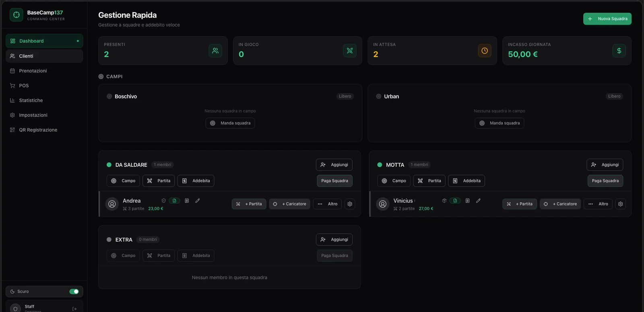Click the shield icon next to Andrea
This screenshot has width=644, height=312.
[163, 200]
